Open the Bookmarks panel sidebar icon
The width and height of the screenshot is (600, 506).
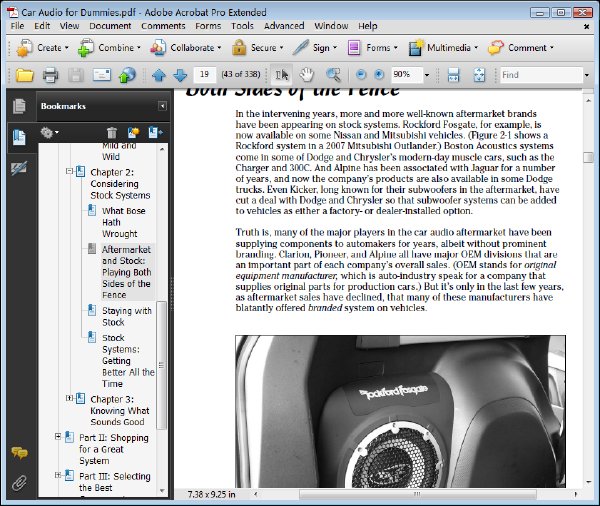[x=19, y=138]
